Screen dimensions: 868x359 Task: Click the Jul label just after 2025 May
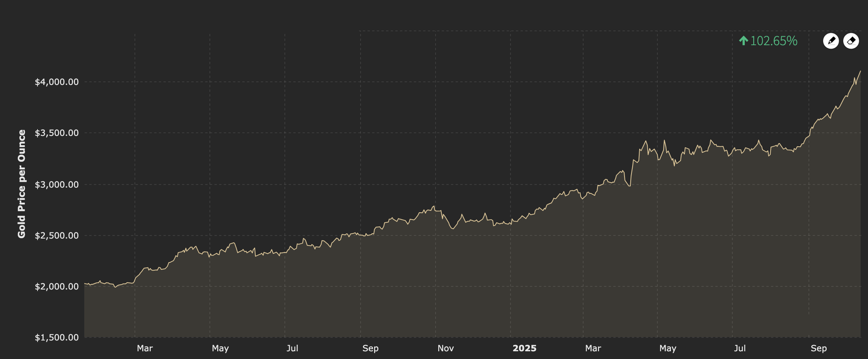740,348
